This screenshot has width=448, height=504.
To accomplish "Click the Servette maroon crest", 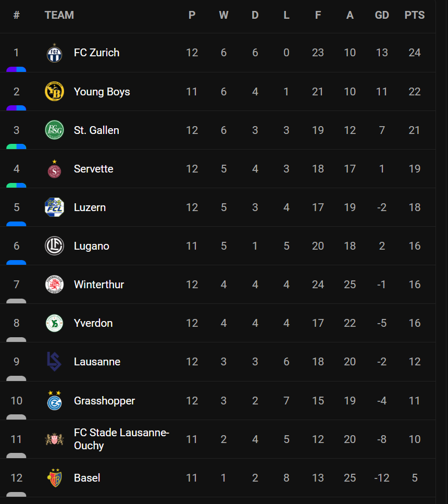I will (54, 169).
